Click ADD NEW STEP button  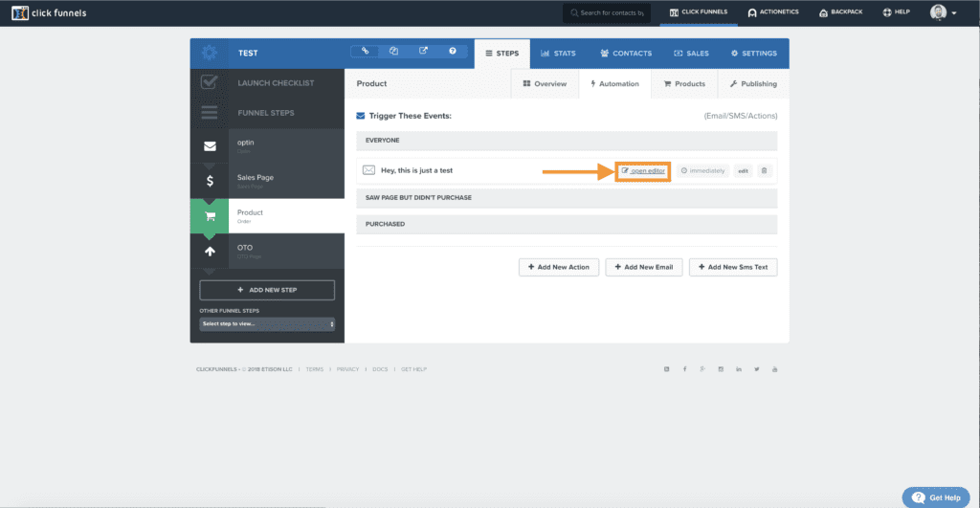tap(267, 290)
